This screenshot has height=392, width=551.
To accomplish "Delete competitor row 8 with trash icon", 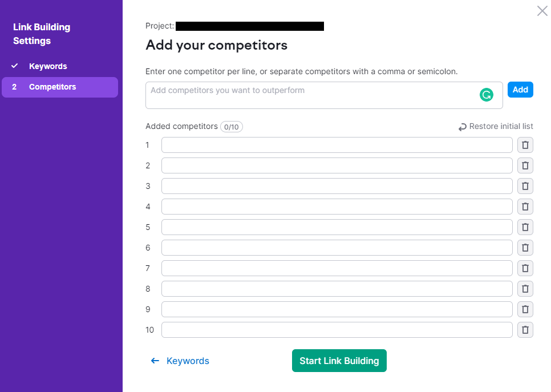I will pos(525,289).
